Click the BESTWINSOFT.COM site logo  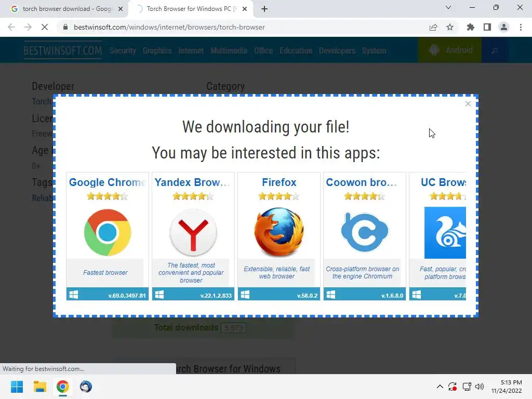(x=63, y=50)
